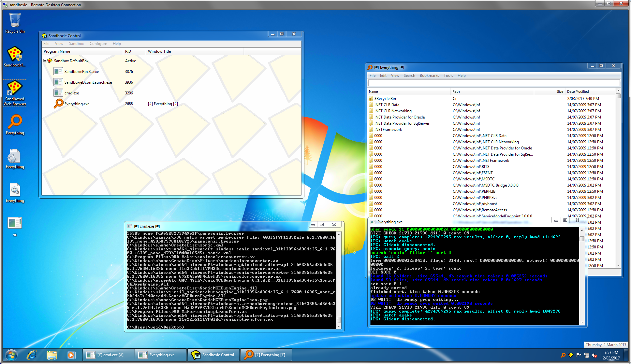Click the scroll up arrow in Everything results
Viewport: 631px width, 364px height.
point(618,91)
